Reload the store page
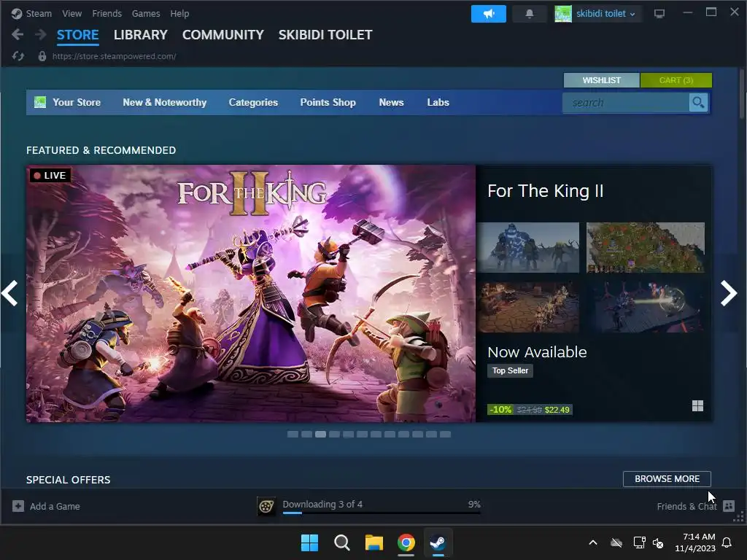The height and width of the screenshot is (560, 747). [18, 56]
